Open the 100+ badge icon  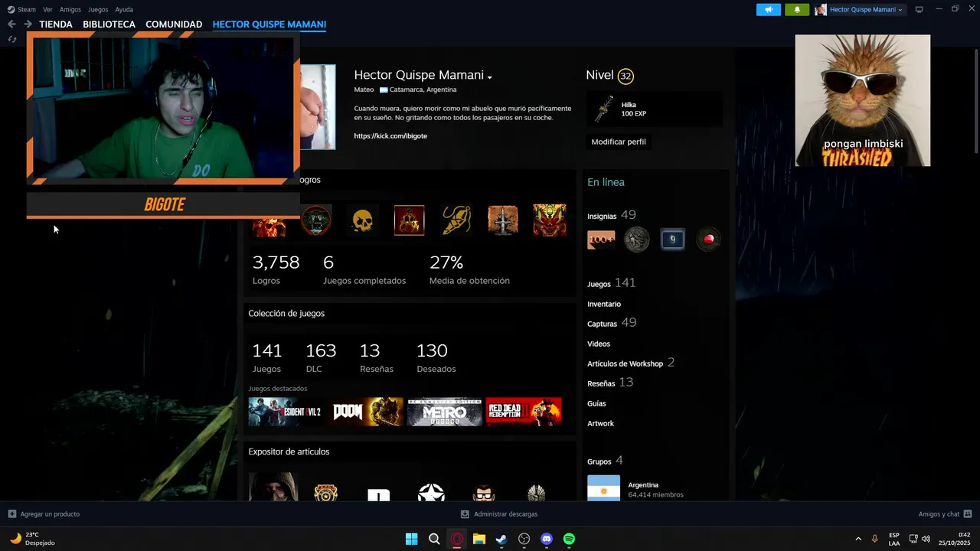pos(601,240)
